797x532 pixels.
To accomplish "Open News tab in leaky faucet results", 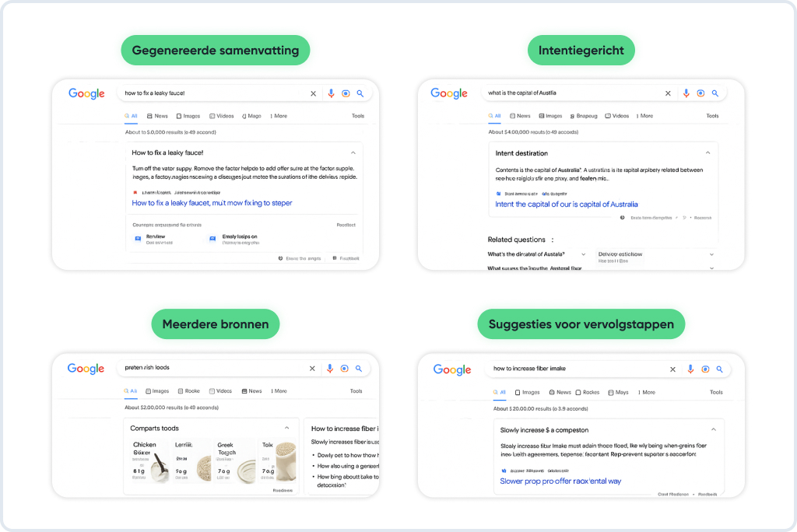I will click(157, 116).
